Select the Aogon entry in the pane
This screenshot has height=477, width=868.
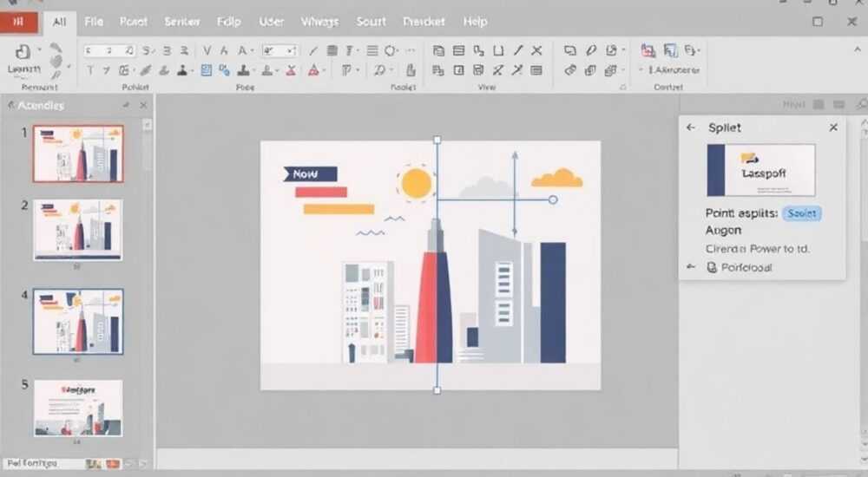[723, 230]
